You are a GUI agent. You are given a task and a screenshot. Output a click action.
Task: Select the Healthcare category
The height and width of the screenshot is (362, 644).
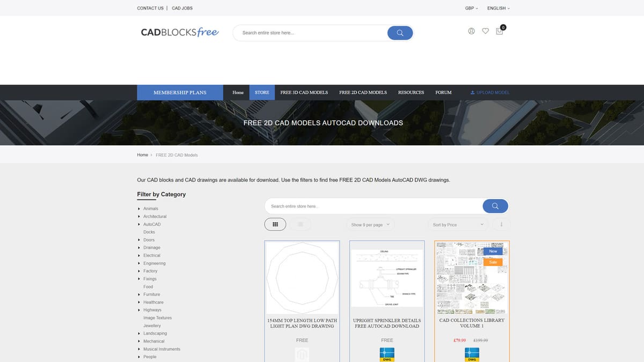click(x=153, y=302)
